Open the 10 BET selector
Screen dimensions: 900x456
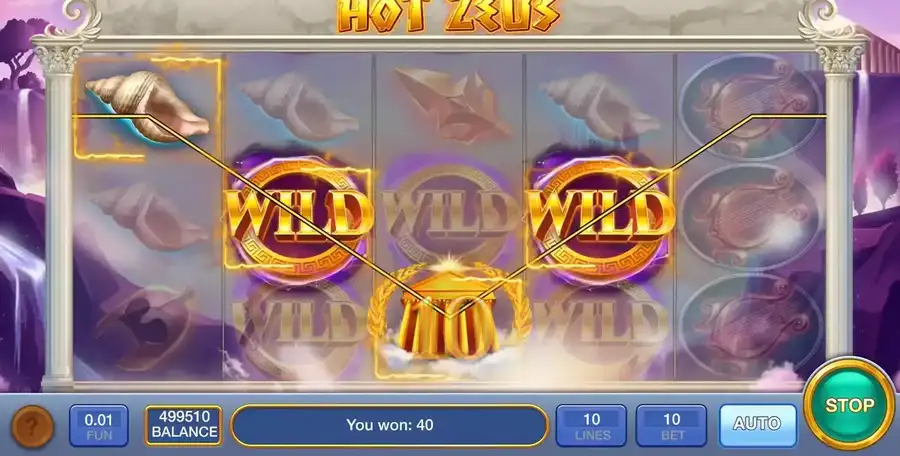[671, 426]
